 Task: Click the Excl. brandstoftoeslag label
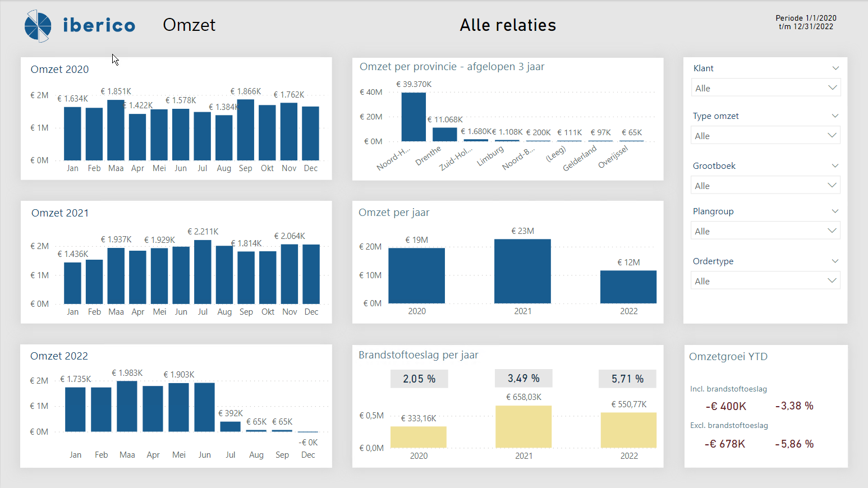729,425
